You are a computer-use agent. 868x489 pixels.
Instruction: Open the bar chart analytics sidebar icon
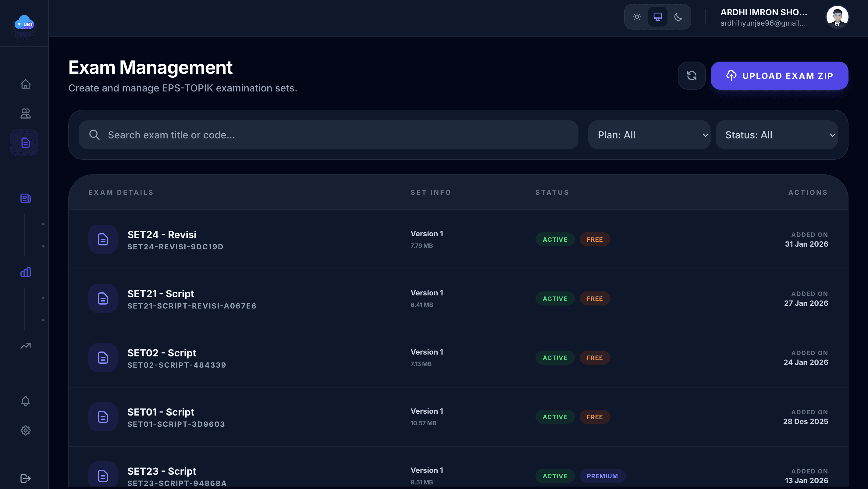coord(25,272)
